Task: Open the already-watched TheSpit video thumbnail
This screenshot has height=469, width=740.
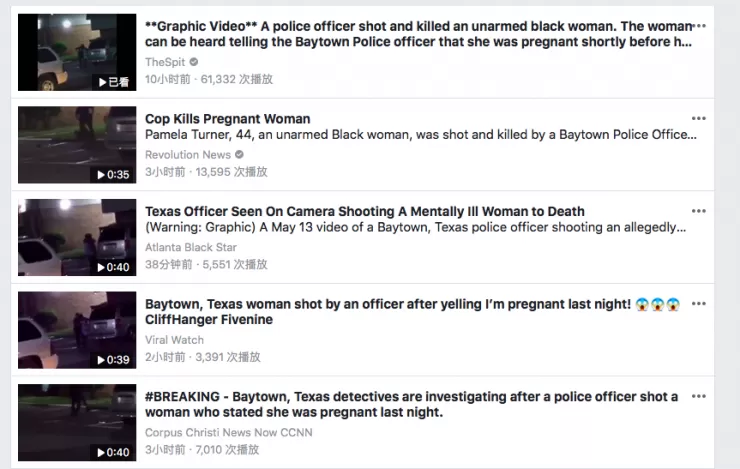Action: (x=77, y=52)
